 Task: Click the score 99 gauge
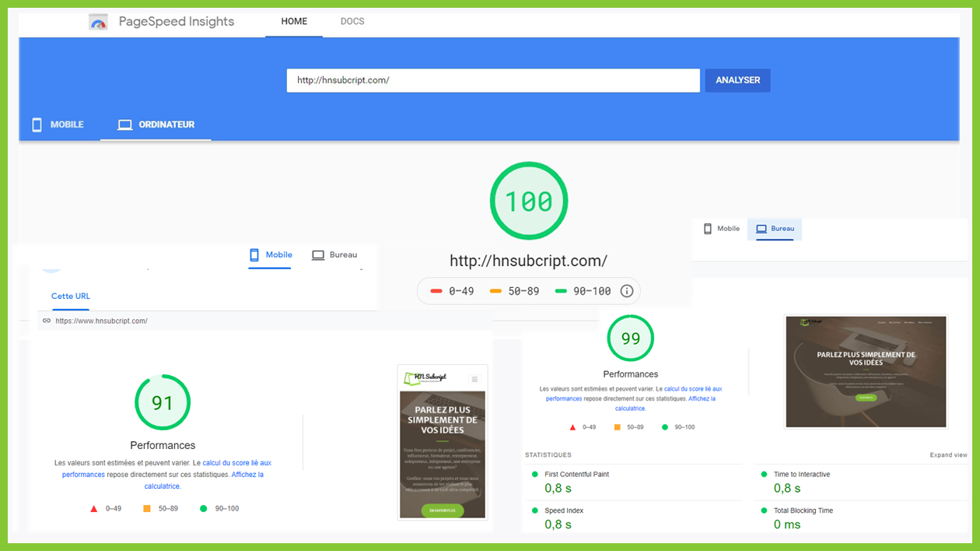[x=631, y=339]
